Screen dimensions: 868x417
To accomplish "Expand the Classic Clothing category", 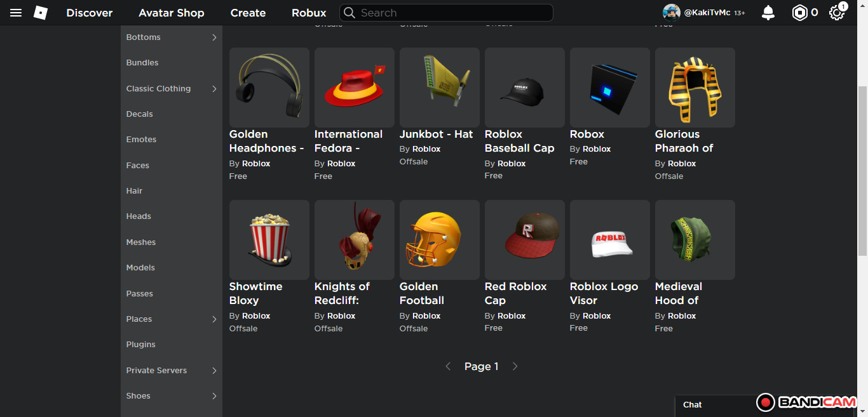I will 214,89.
